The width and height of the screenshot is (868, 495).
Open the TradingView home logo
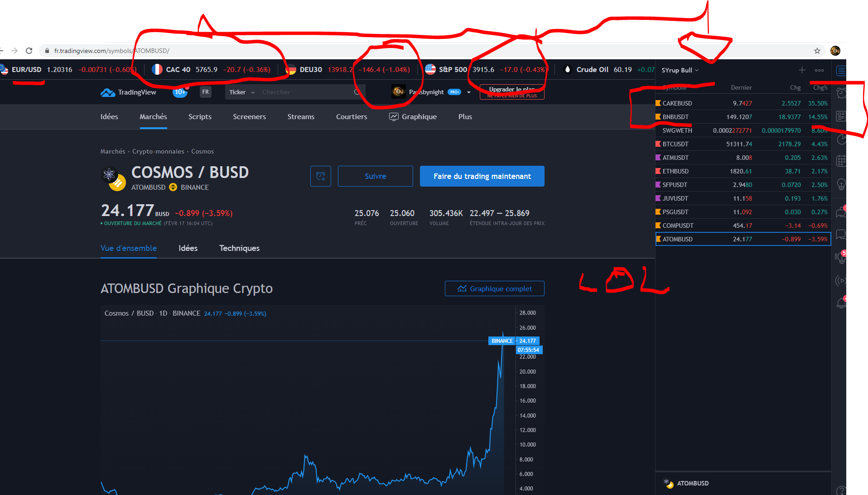(x=128, y=92)
